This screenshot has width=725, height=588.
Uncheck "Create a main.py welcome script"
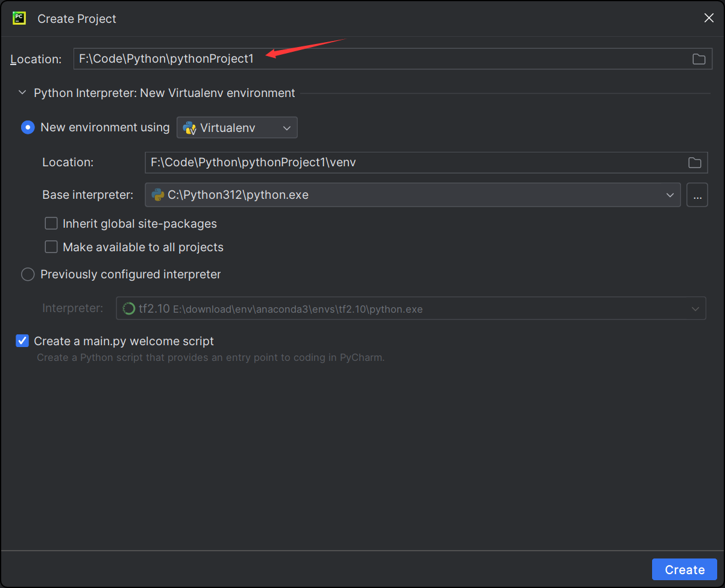click(22, 340)
